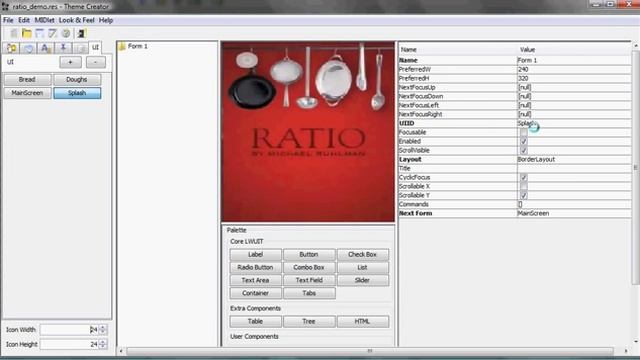Screen dimensions: 640x360
Task: Click the Name value cell 'Form 1'
Action: tap(574, 60)
